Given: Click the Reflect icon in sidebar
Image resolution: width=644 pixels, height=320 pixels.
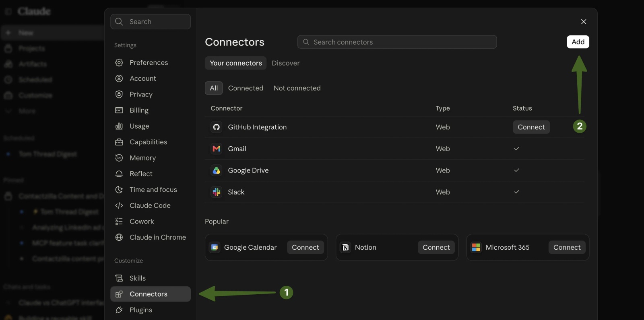Looking at the screenshot, I should click(x=119, y=174).
